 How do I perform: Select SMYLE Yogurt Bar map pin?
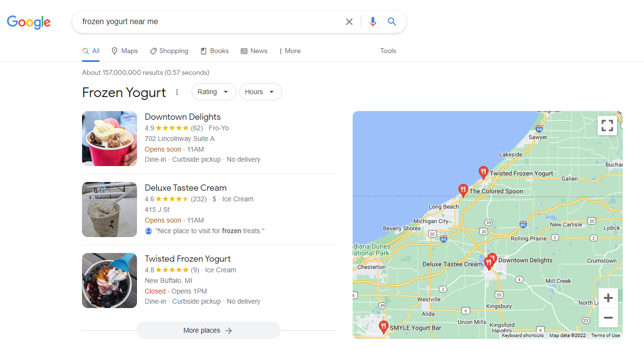pos(383,327)
